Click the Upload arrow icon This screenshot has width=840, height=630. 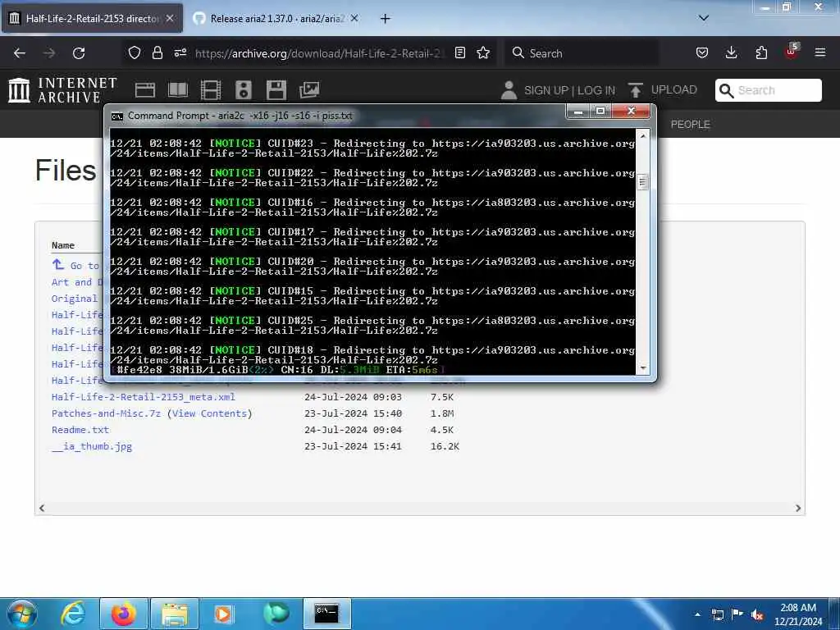636,90
